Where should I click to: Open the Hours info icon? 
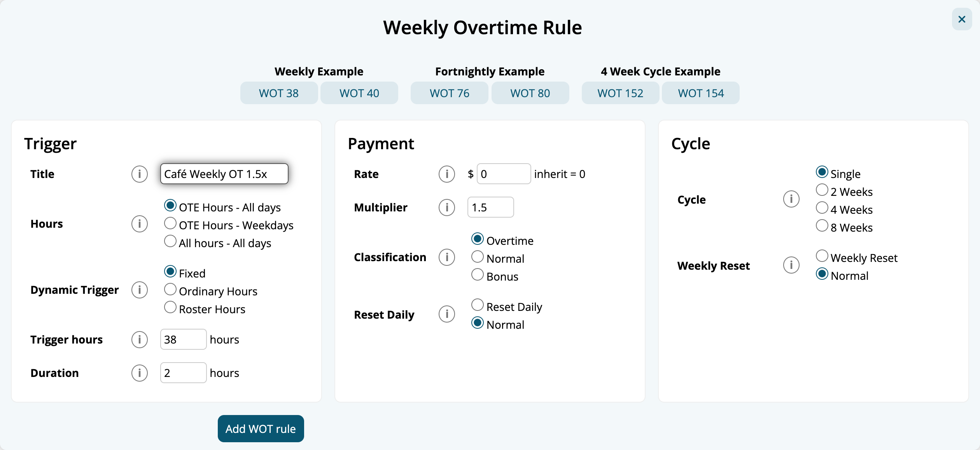coord(139,224)
